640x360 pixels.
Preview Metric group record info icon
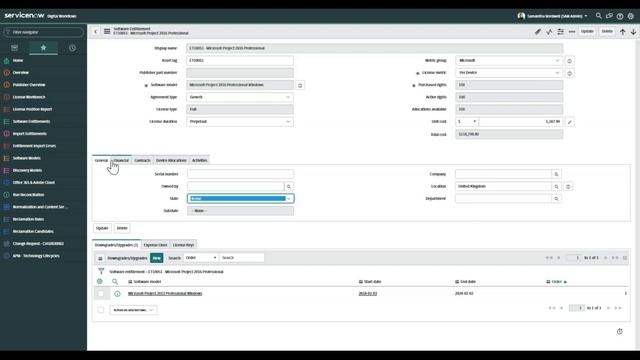(569, 61)
